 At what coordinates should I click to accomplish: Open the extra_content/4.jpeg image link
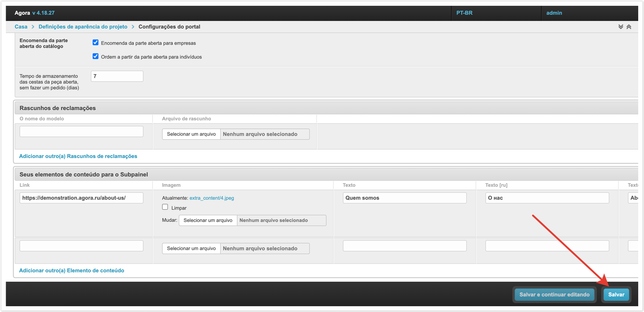(212, 198)
